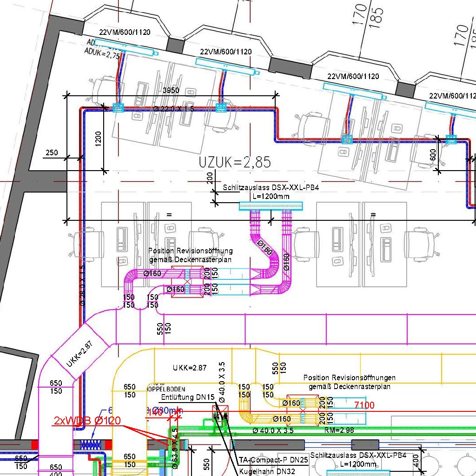
Task: Click the red-X revision opening on yellow duct
Action: tap(303, 411)
